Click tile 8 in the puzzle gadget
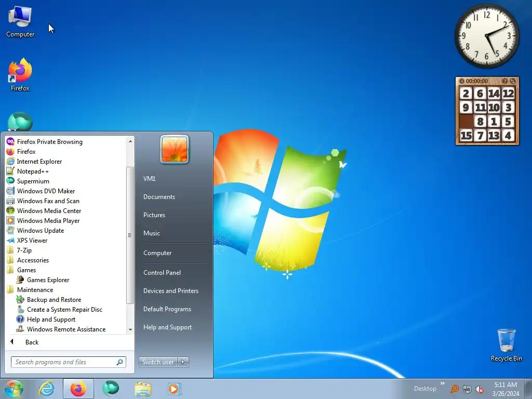The image size is (532, 399). 480,122
